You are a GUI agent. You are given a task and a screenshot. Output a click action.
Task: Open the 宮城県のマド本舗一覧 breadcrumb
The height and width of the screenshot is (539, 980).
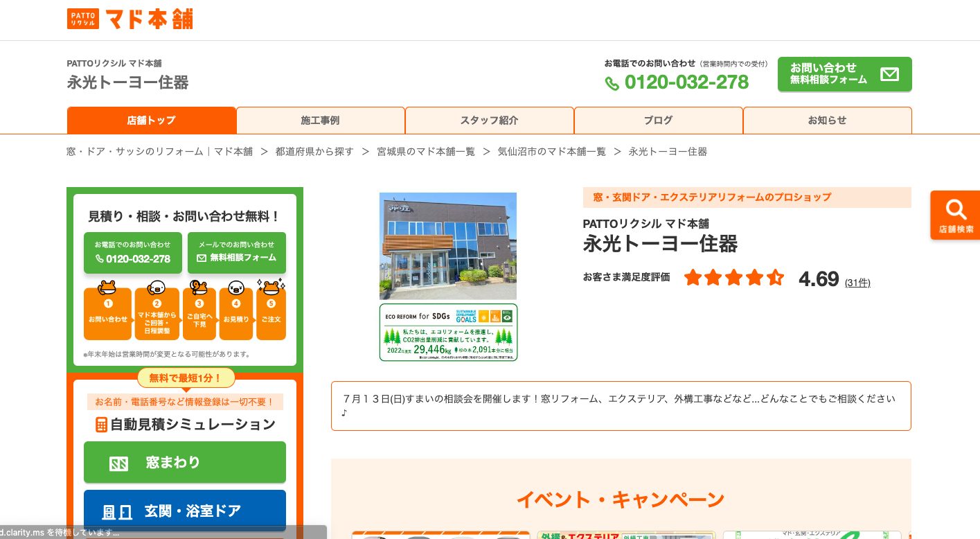click(x=426, y=151)
